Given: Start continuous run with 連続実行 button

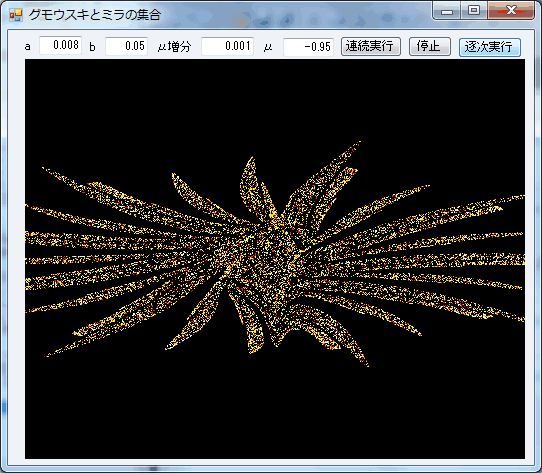Looking at the screenshot, I should pos(371,47).
